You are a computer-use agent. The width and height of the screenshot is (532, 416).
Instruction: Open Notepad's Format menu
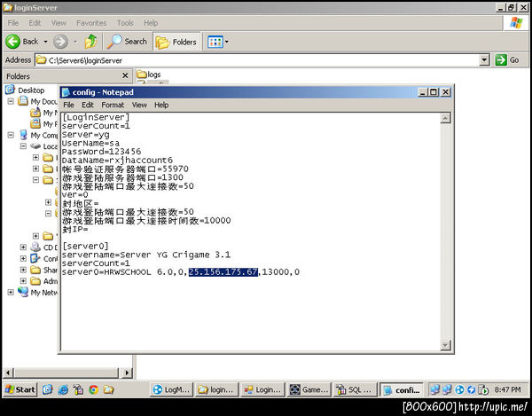point(113,106)
